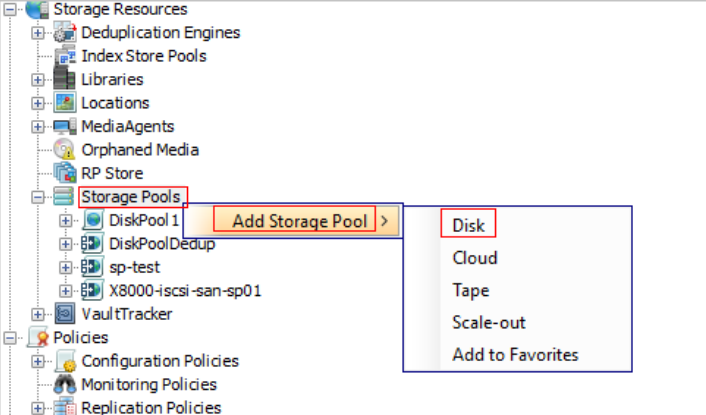Click the VaultTracker icon
This screenshot has width=706, height=415.
(x=65, y=314)
